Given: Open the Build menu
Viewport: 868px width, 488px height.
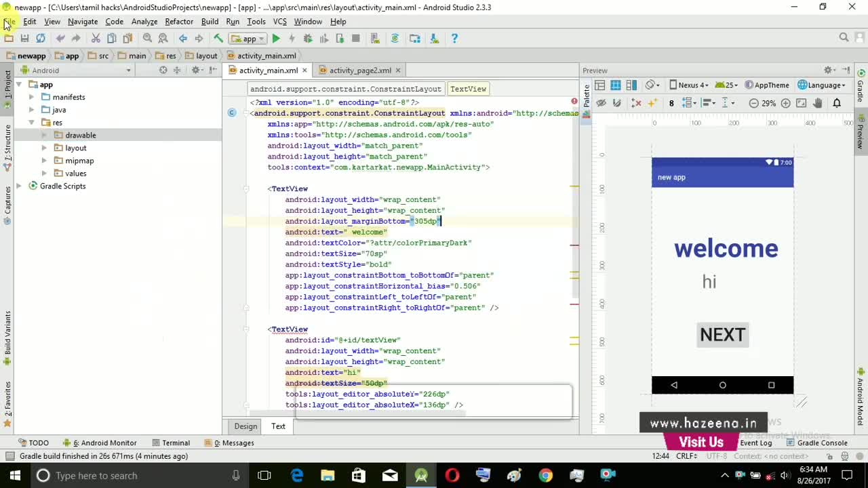Looking at the screenshot, I should click(210, 22).
